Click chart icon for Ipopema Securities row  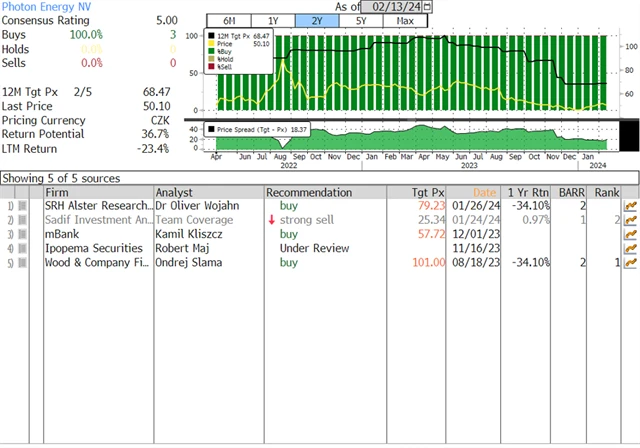point(630,248)
